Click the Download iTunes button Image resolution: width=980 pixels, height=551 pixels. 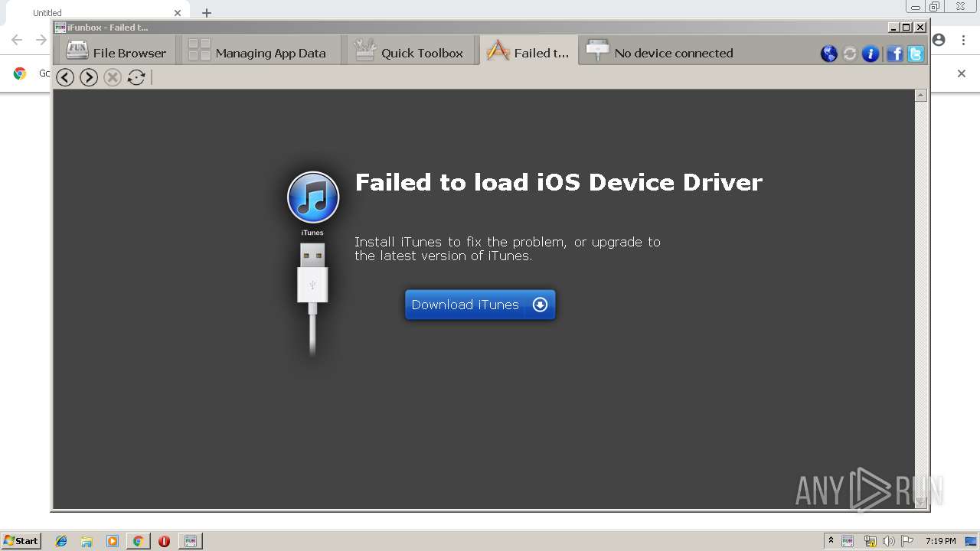pos(480,305)
